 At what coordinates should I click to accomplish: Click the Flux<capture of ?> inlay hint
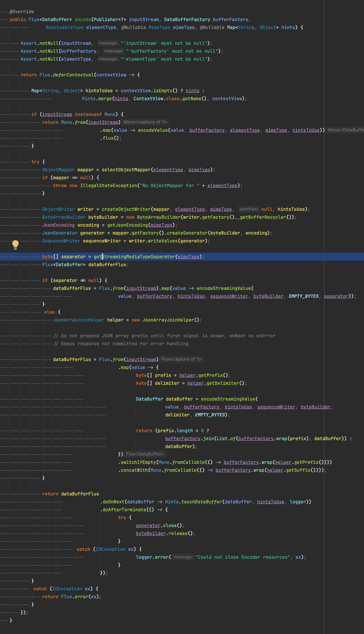point(181,359)
